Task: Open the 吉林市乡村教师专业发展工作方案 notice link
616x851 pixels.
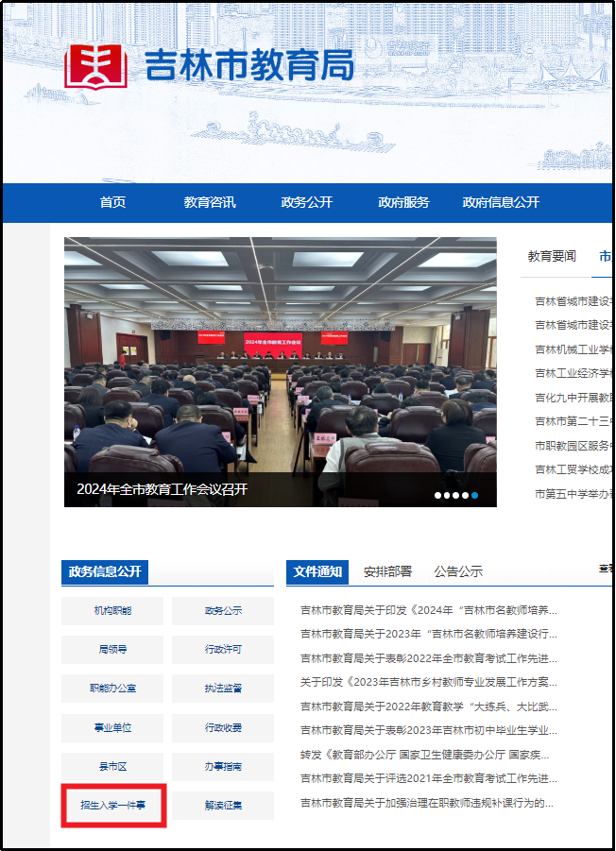Action: (428, 682)
